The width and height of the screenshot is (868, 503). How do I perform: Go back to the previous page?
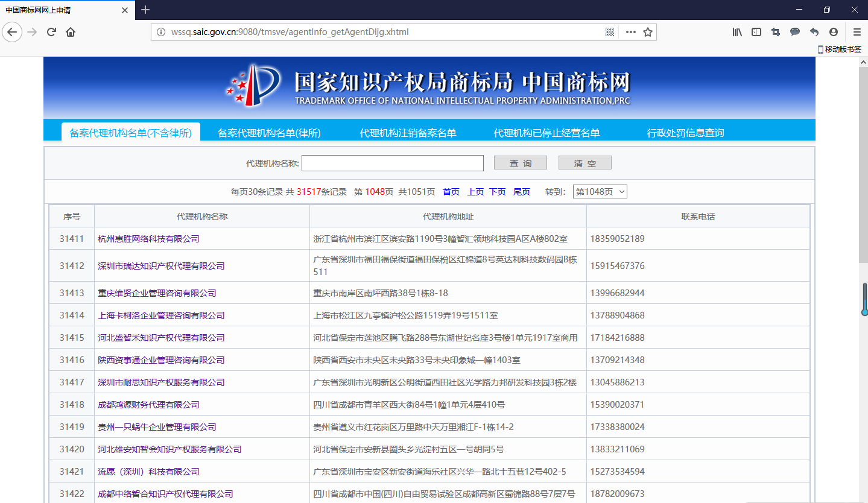12,32
